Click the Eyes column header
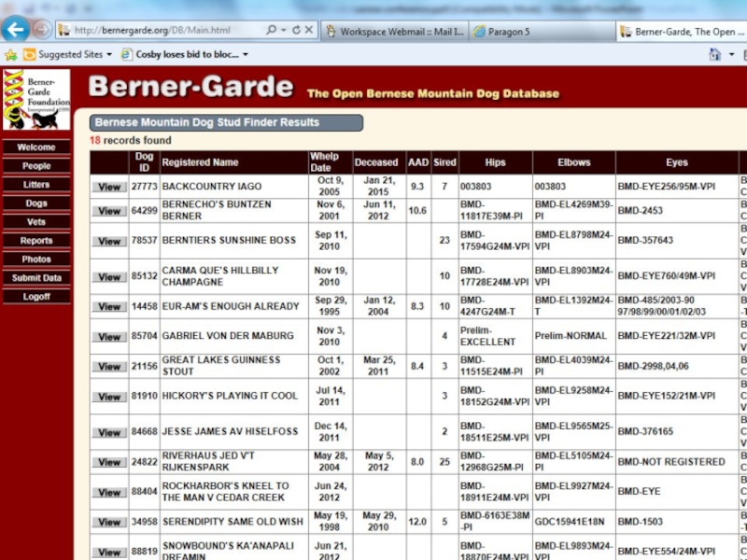 pos(677,162)
